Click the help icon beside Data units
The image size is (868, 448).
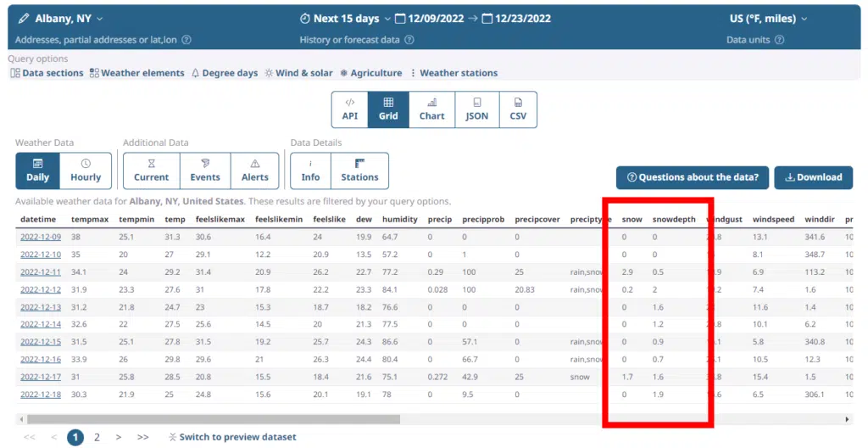click(779, 40)
